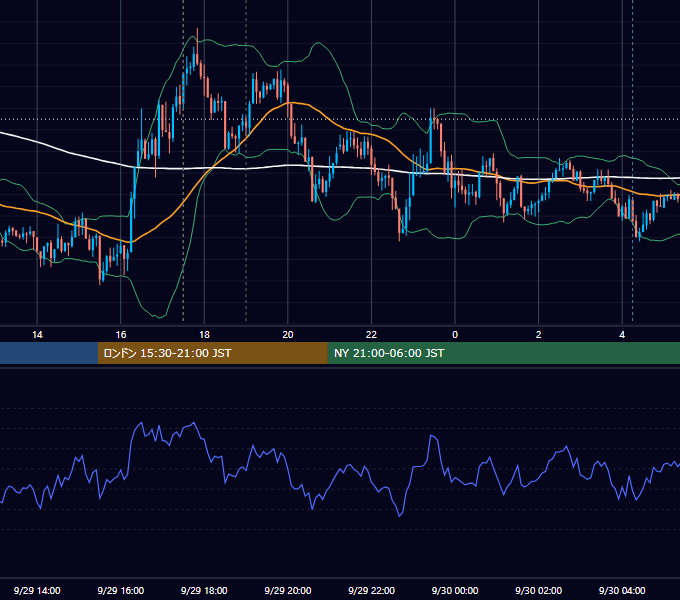Viewport: 680px width, 600px height.
Task: Select the blue session bar before ロンドン
Action: point(49,353)
